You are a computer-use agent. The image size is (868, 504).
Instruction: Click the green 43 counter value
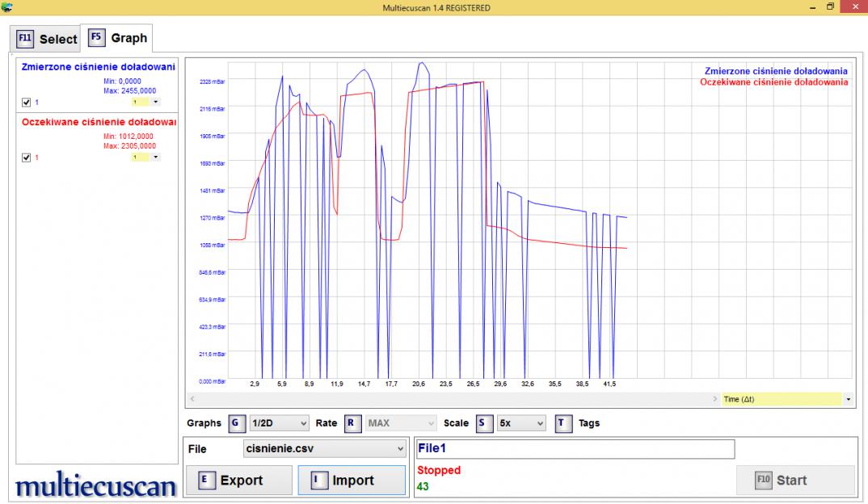tap(423, 487)
